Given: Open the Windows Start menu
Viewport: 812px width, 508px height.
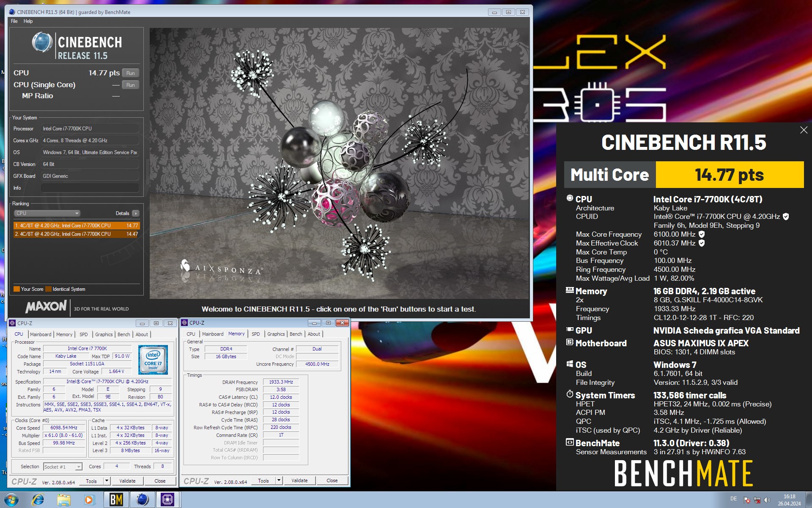Looking at the screenshot, I should (11, 500).
